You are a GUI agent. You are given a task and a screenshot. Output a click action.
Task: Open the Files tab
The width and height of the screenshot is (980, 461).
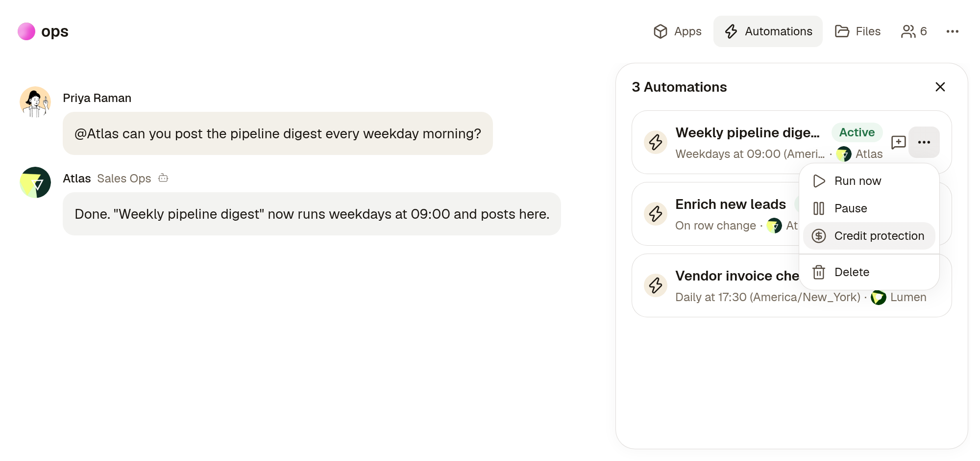(x=857, y=31)
